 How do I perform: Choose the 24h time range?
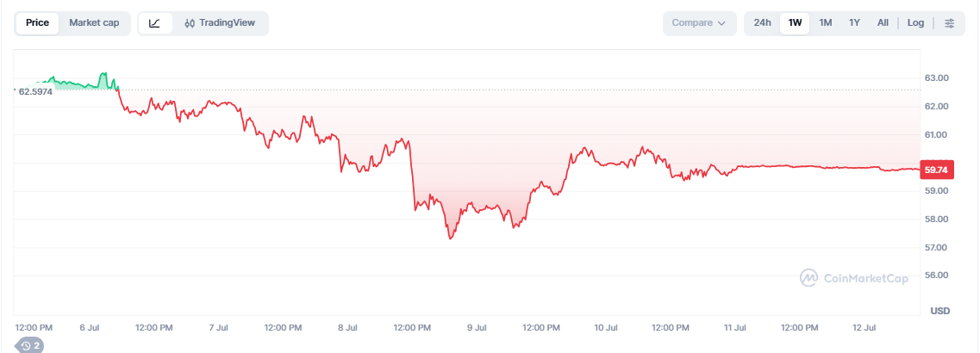tap(763, 23)
